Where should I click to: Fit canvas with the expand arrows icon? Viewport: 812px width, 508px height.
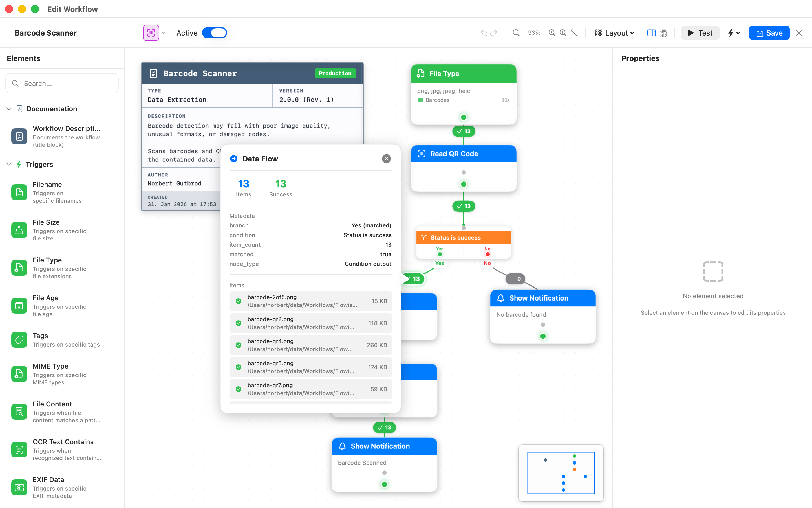click(x=574, y=33)
